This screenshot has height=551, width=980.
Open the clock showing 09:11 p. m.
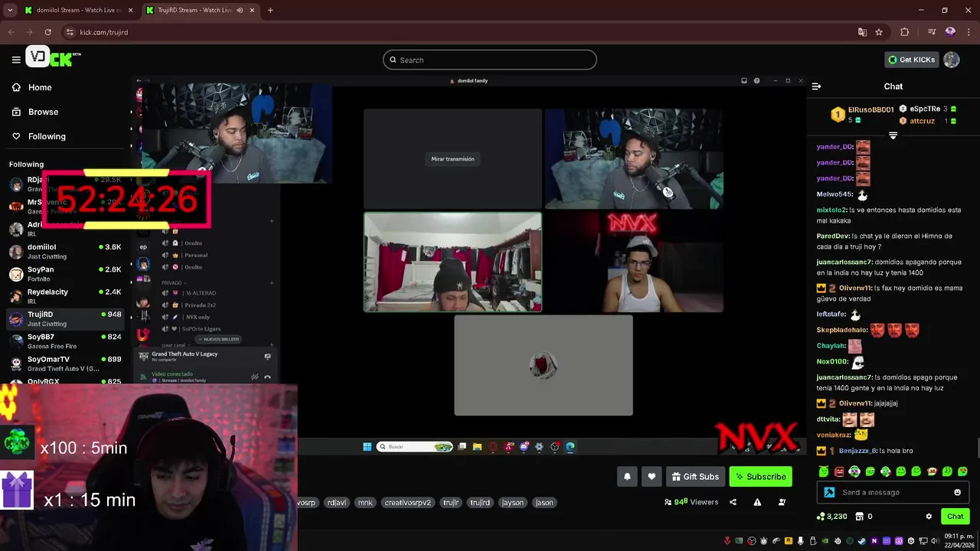(959, 540)
